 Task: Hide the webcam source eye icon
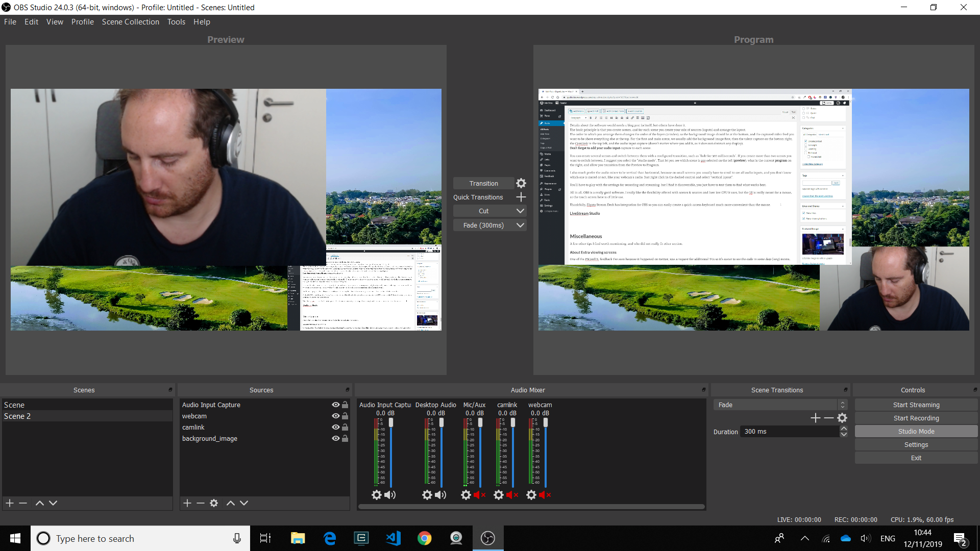point(335,416)
